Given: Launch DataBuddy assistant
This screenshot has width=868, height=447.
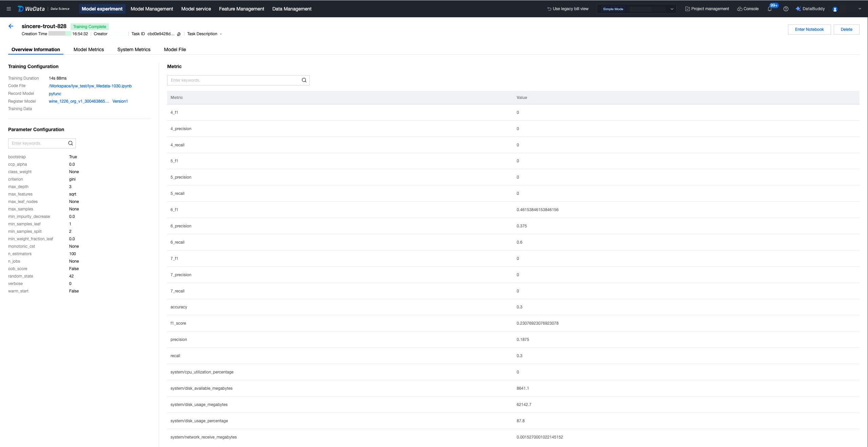Looking at the screenshot, I should tap(810, 9).
